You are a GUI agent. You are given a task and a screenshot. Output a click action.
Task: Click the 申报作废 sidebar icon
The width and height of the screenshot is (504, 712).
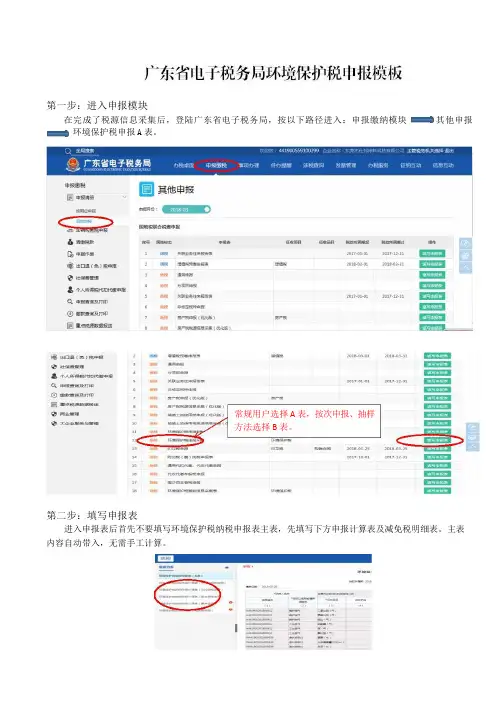pos(70,254)
